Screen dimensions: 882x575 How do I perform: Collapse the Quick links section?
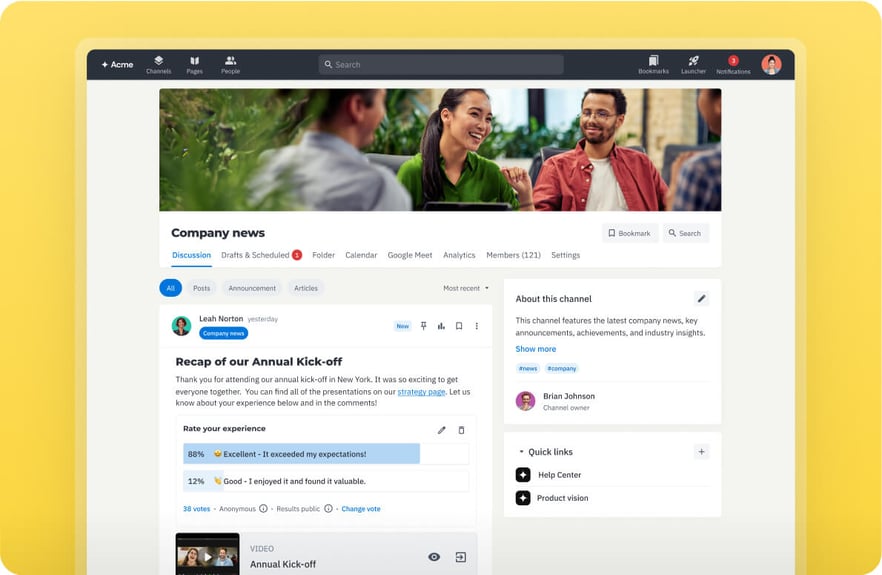pos(521,452)
